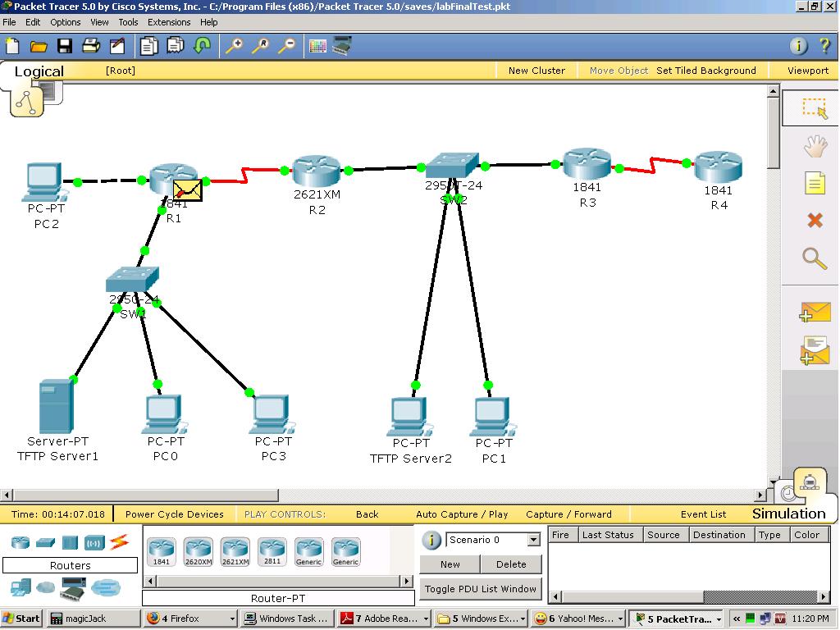Click the Toggle PDU List Window button
The width and height of the screenshot is (840, 630).
481,589
